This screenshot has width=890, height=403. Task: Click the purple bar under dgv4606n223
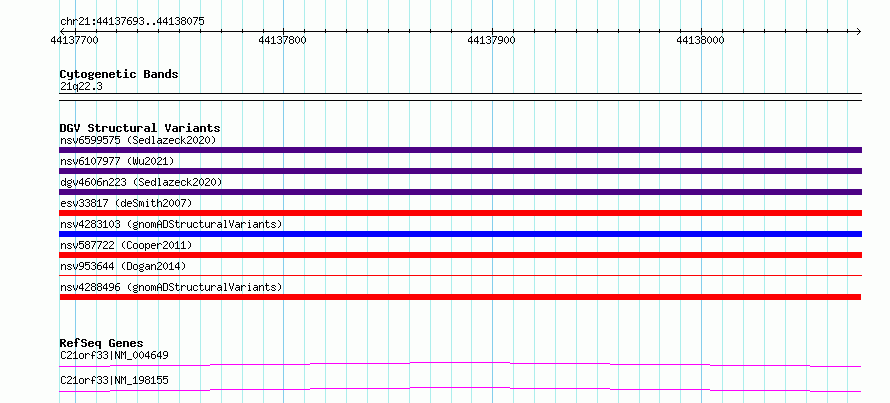[460, 192]
